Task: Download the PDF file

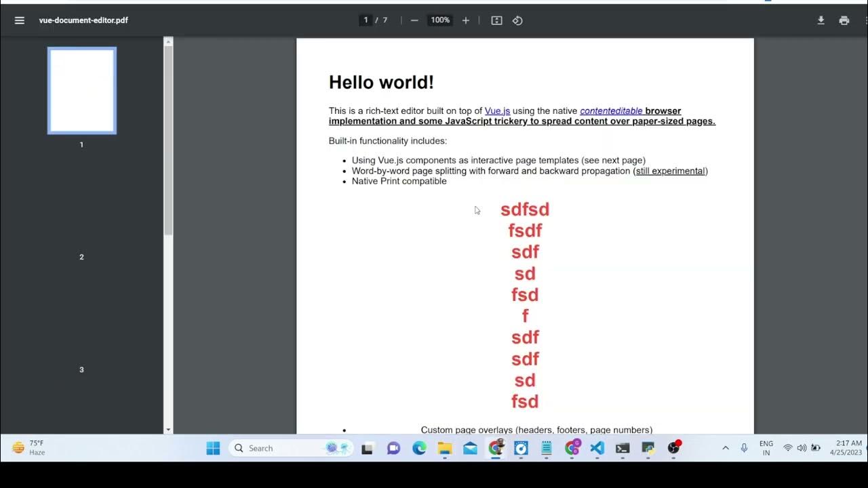Action: tap(821, 20)
